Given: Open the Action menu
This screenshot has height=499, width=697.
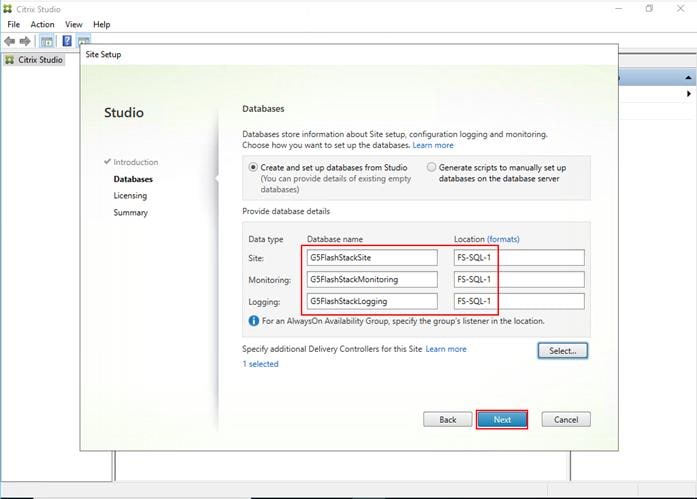Looking at the screenshot, I should [42, 24].
